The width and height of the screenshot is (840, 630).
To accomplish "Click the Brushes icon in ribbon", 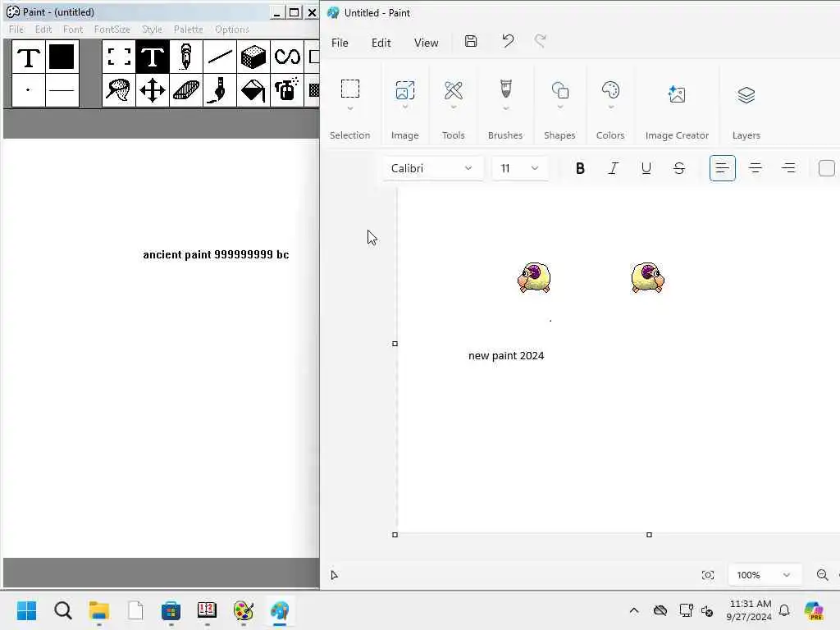I will click(x=505, y=89).
